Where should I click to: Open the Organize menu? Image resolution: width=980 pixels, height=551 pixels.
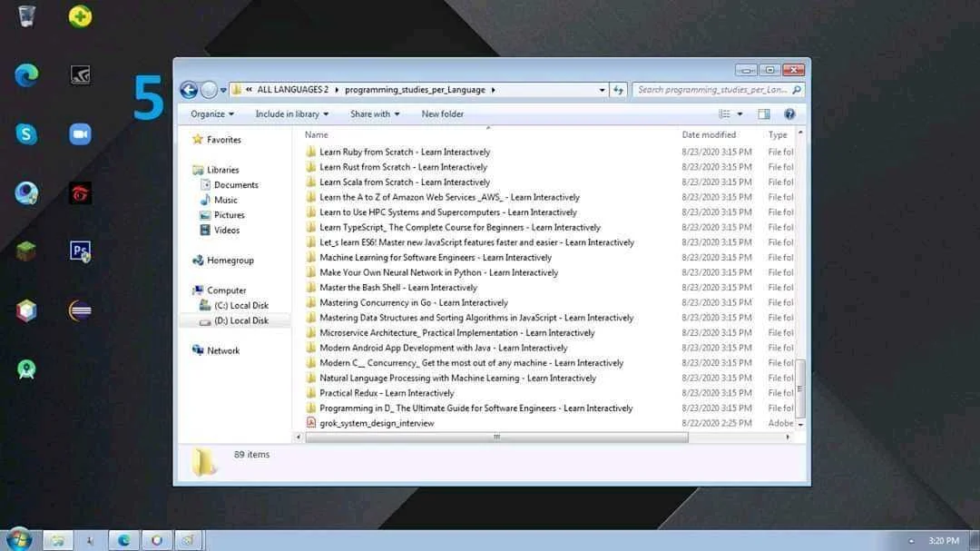point(212,113)
